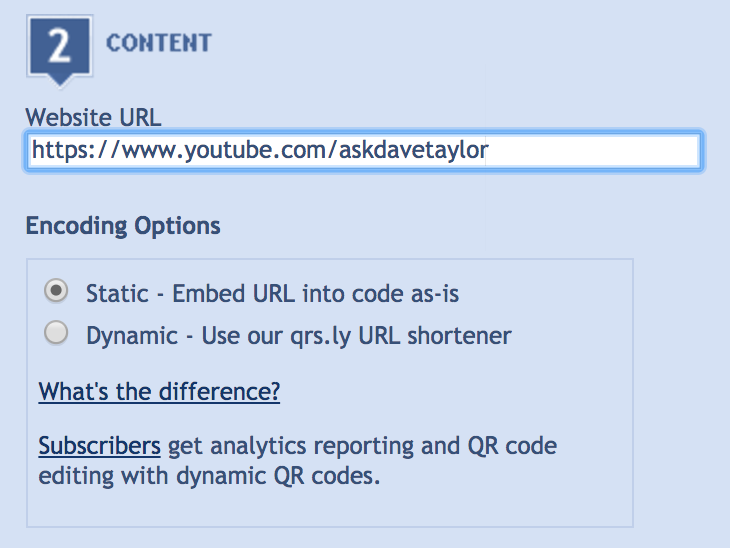The width and height of the screenshot is (730, 548).
Task: Place cursor on 'askdavetaylor' in URL field
Action: click(413, 150)
